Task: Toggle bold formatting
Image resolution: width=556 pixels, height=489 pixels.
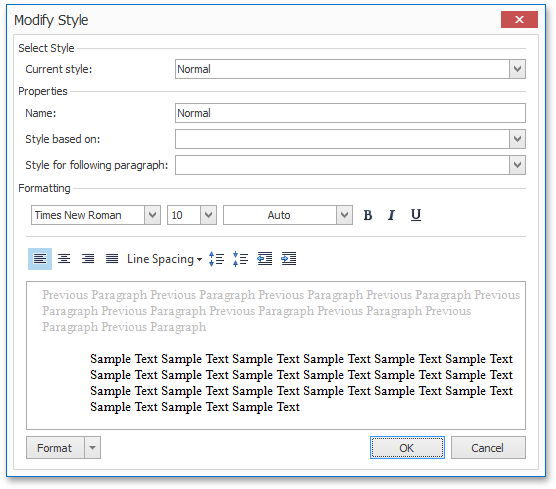Action: pyautogui.click(x=368, y=215)
